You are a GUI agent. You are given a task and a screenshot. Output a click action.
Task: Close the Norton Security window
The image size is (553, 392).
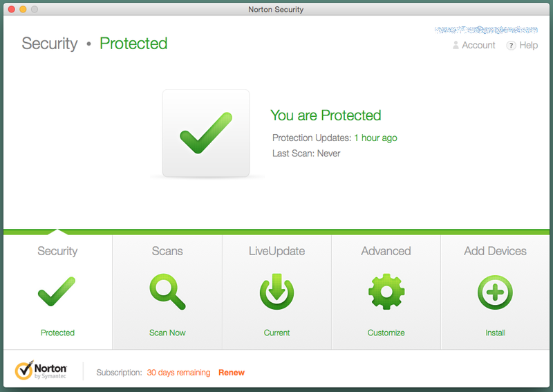(x=12, y=9)
